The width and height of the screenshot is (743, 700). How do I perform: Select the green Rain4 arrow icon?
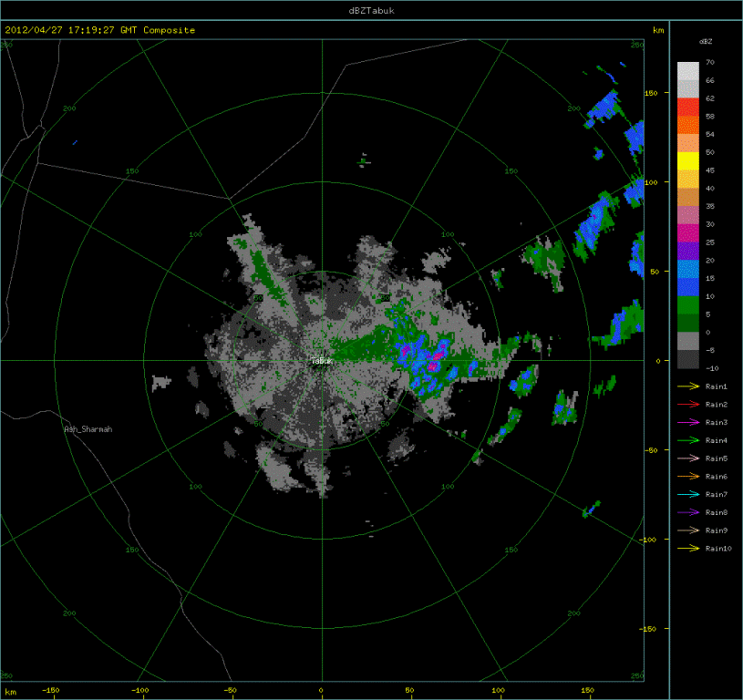click(x=688, y=440)
